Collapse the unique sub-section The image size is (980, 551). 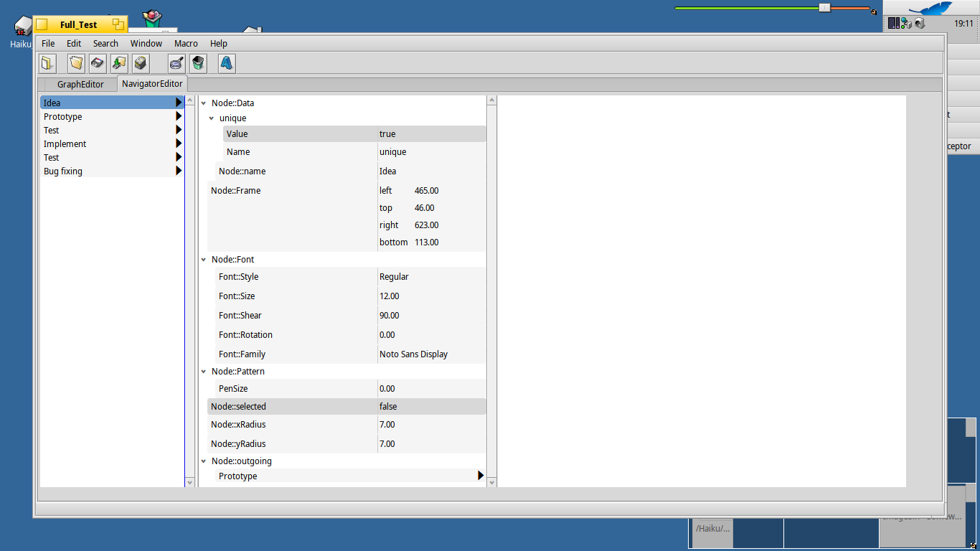(x=212, y=118)
